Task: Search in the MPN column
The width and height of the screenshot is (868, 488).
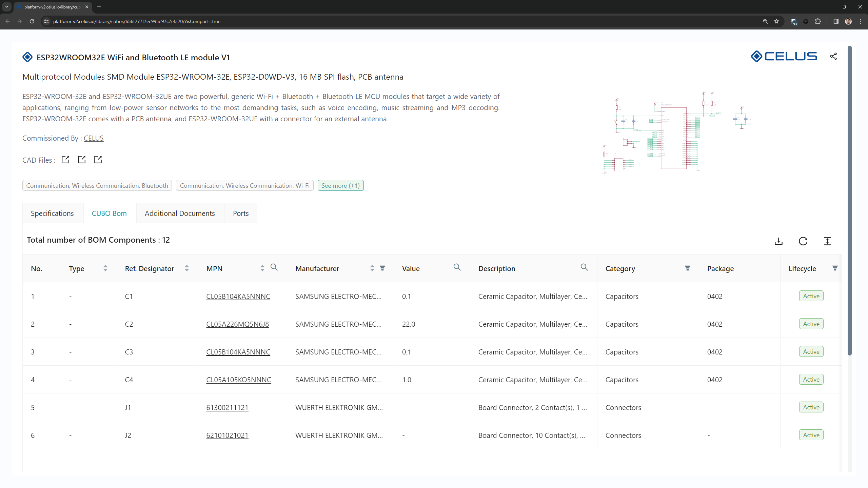Action: click(x=274, y=267)
